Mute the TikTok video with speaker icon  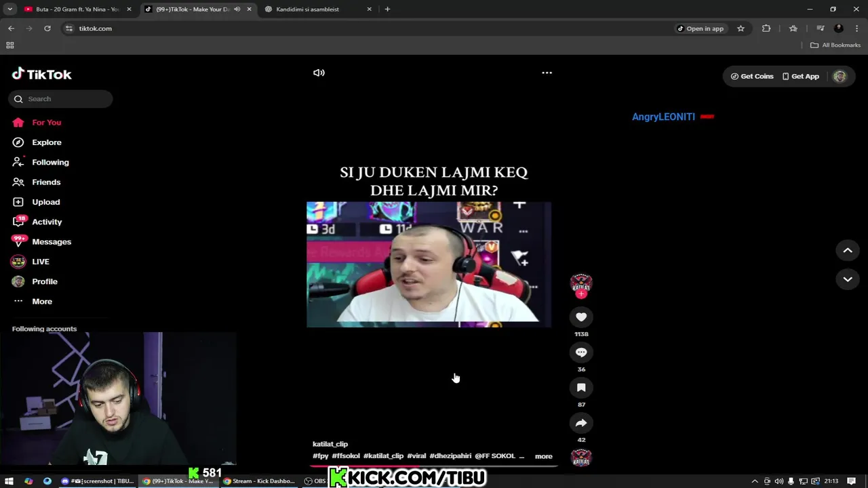click(x=319, y=73)
